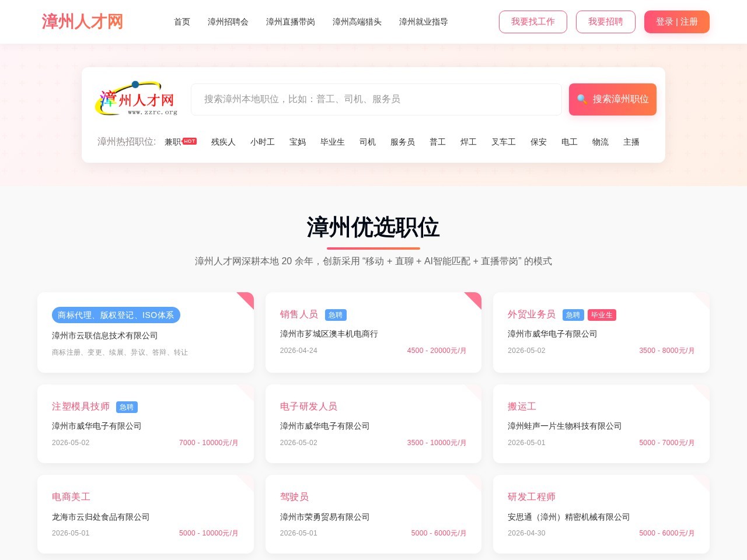
Task: Click the colorful zzrc.org logo image
Action: 137,99
